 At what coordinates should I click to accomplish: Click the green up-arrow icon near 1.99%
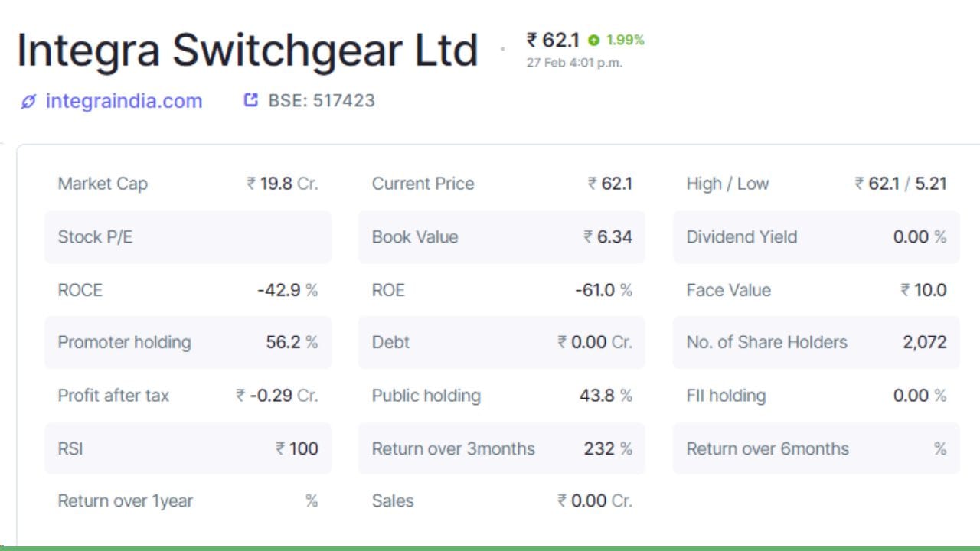593,40
